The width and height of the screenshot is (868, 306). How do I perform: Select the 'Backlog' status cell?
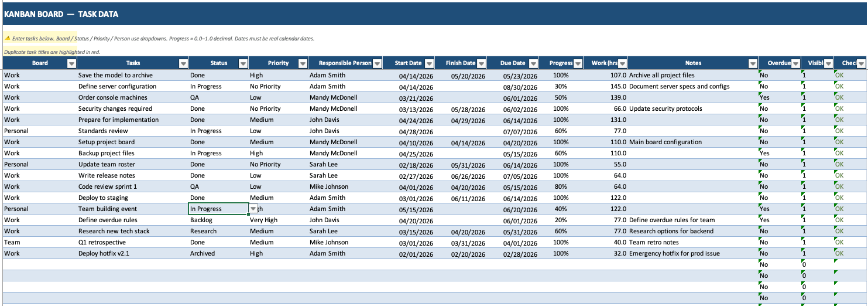(x=218, y=220)
